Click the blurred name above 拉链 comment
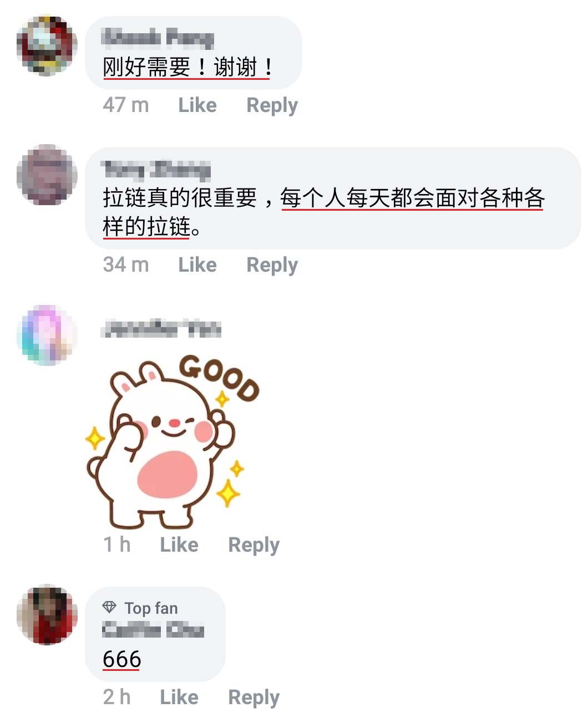 tap(156, 169)
